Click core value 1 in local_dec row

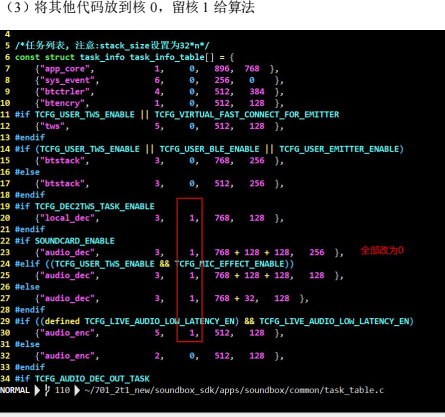click(192, 218)
